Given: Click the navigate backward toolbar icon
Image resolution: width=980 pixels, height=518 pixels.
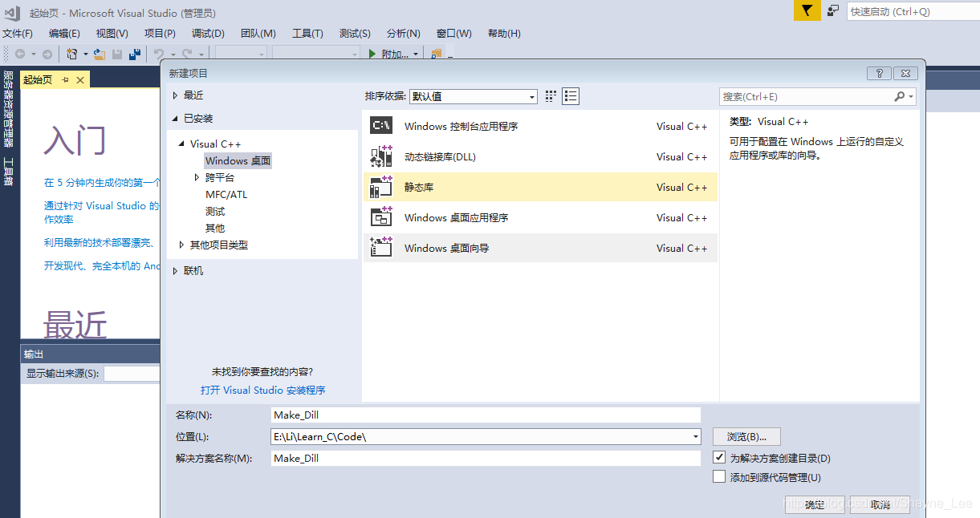Looking at the screenshot, I should (20, 54).
